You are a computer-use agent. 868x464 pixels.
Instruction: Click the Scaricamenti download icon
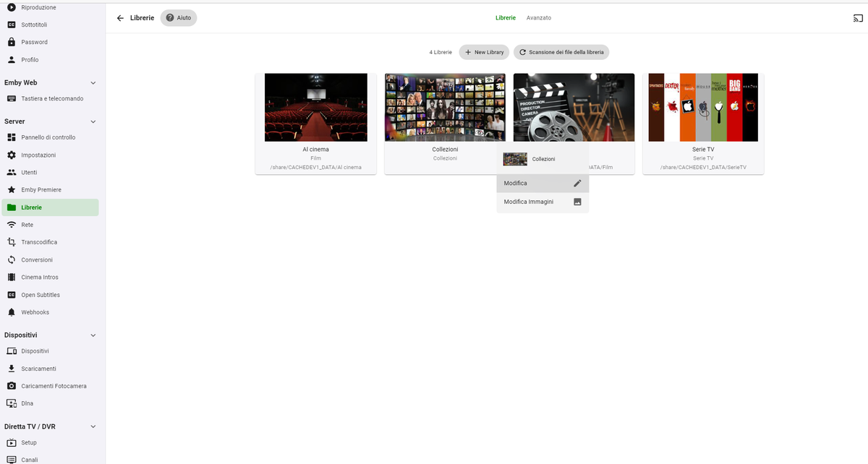(12, 369)
